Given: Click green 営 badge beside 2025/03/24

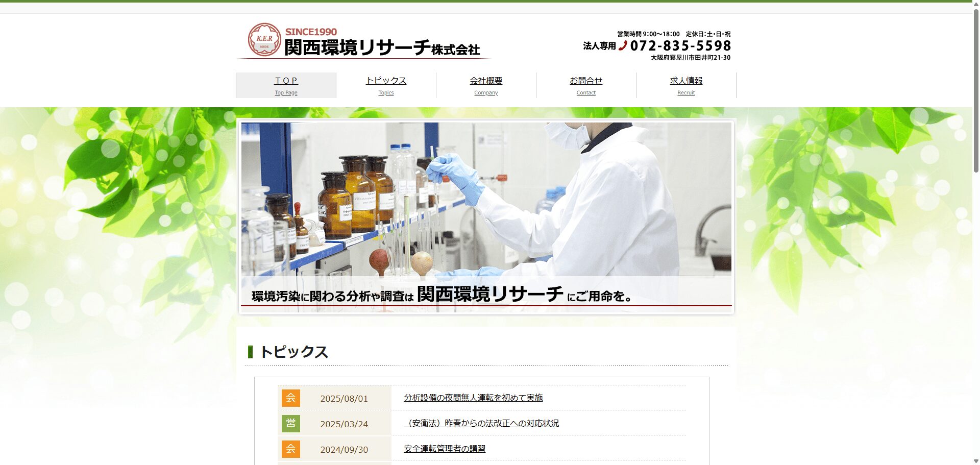Looking at the screenshot, I should tap(290, 424).
